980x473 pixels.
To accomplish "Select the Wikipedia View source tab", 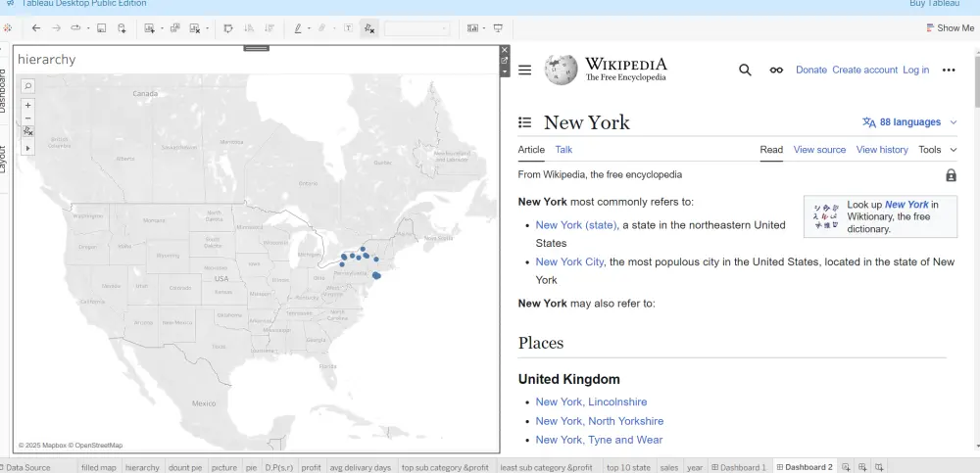I will click(819, 149).
